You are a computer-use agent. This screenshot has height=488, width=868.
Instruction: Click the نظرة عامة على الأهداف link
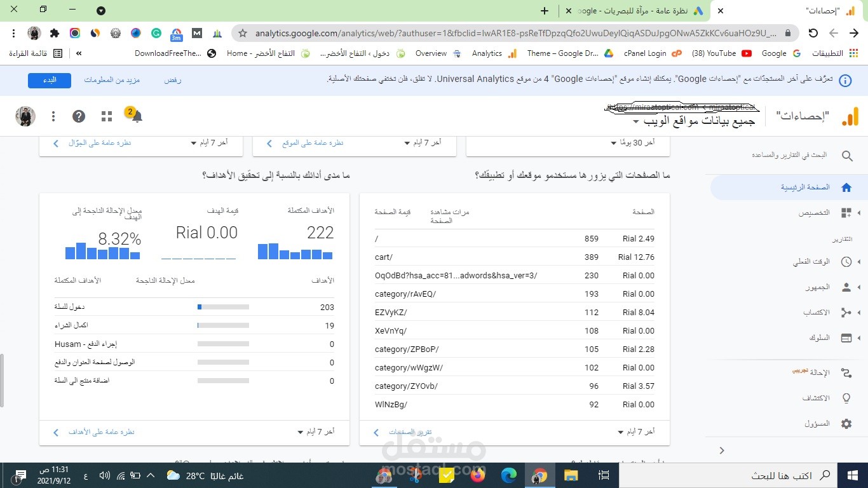pyautogui.click(x=102, y=431)
